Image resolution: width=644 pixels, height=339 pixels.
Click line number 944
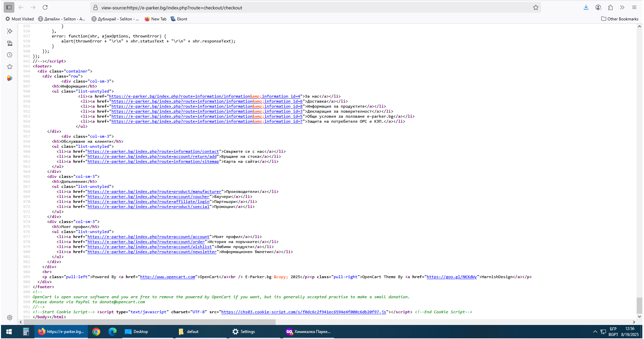27,71
